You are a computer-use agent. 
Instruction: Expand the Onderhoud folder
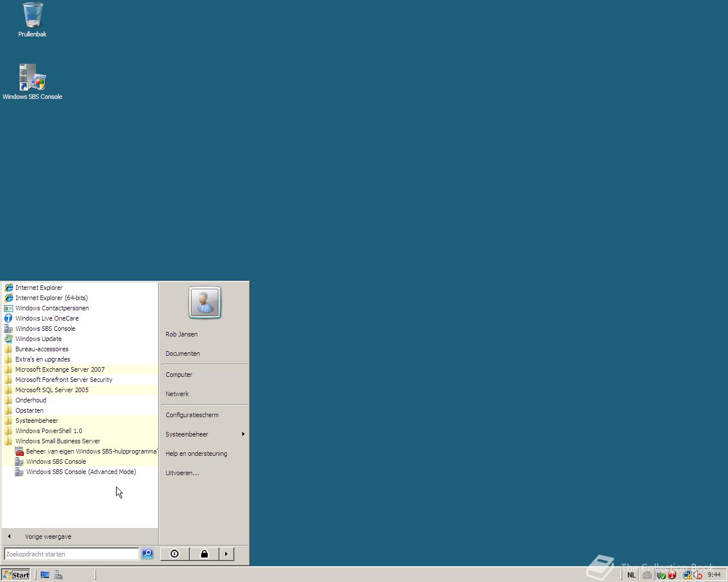point(80,400)
